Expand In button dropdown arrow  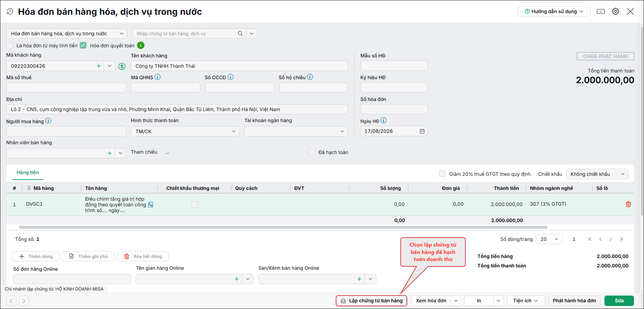point(499,301)
